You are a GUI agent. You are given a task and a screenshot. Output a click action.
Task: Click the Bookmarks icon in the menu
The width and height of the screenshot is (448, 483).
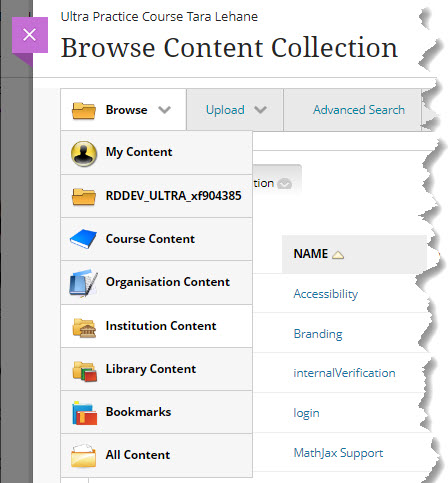tap(84, 413)
